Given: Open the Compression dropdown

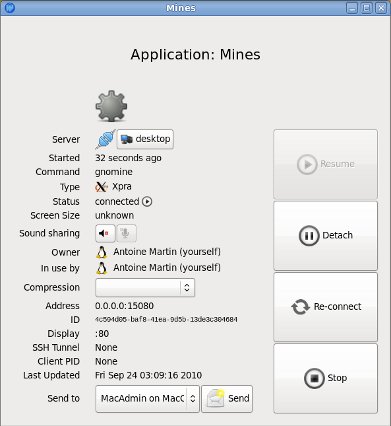Looking at the screenshot, I should [x=145, y=287].
